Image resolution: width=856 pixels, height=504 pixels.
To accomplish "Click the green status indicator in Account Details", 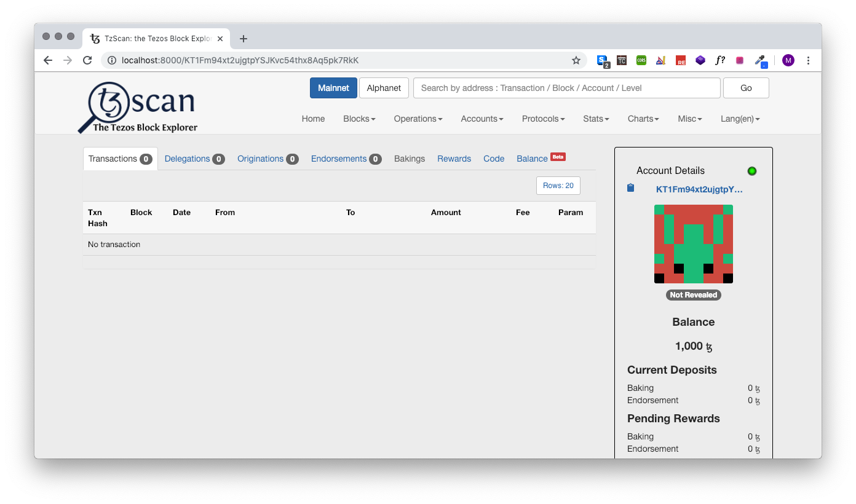I will [751, 171].
